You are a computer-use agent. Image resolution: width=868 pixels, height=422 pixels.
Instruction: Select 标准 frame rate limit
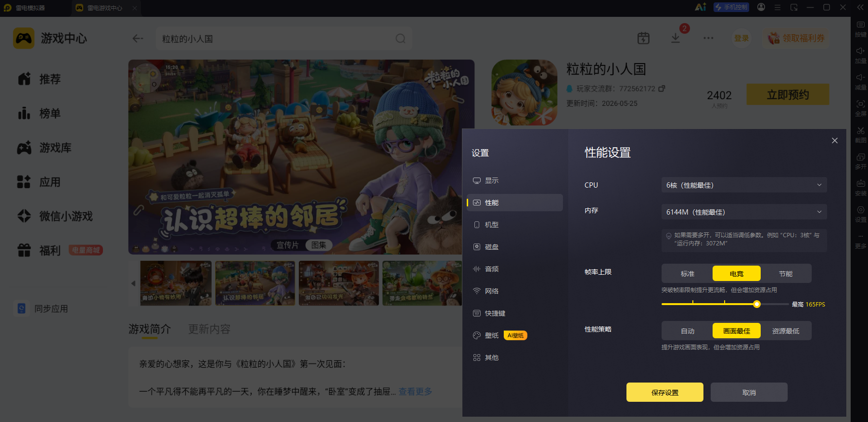click(x=688, y=274)
